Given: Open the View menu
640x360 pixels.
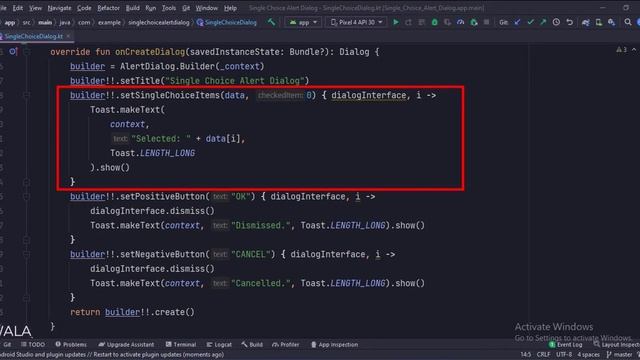Looking at the screenshot, I should [x=35, y=8].
